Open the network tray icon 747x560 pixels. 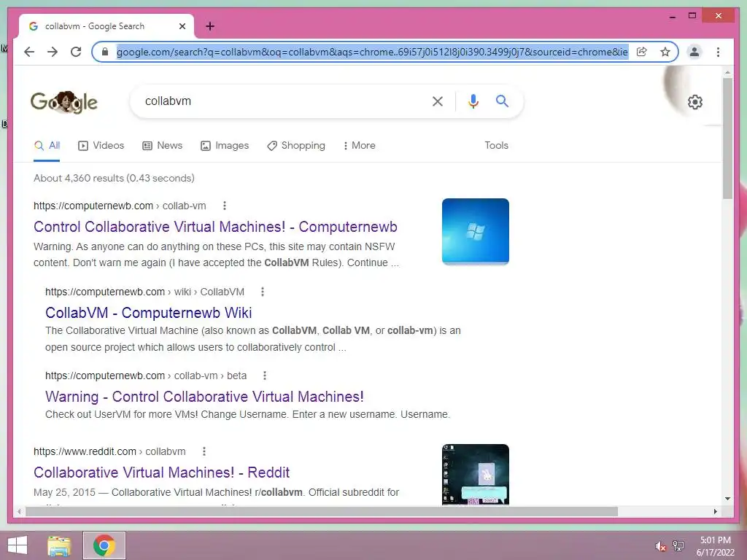tap(678, 546)
